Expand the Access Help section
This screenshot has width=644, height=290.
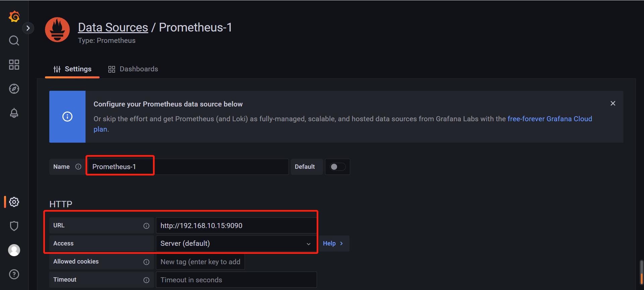[333, 243]
